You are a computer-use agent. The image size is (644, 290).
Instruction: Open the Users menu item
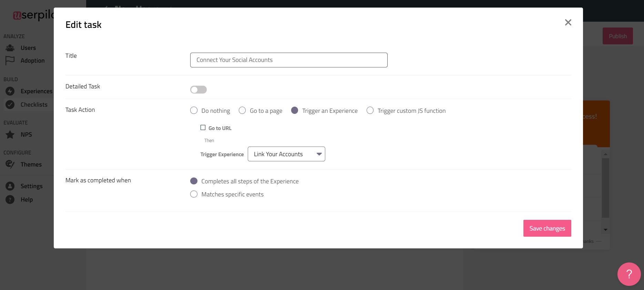click(28, 48)
